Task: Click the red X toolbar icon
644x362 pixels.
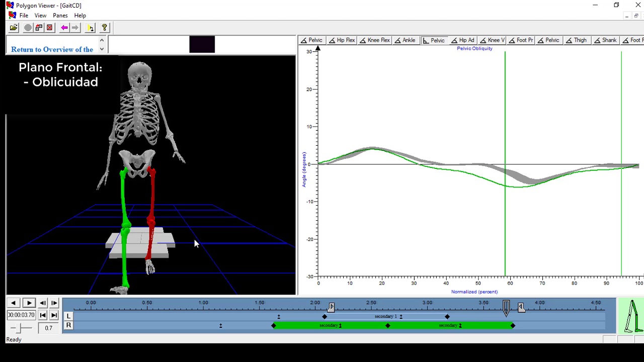Action: [49, 28]
